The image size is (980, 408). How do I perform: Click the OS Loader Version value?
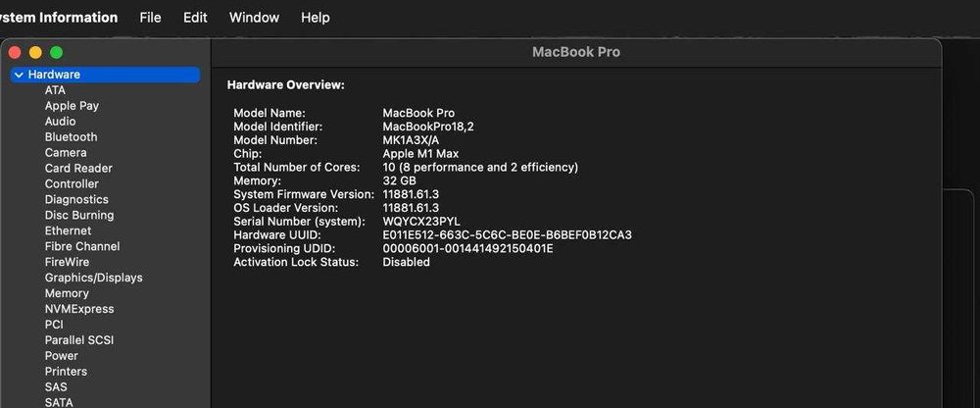click(411, 208)
